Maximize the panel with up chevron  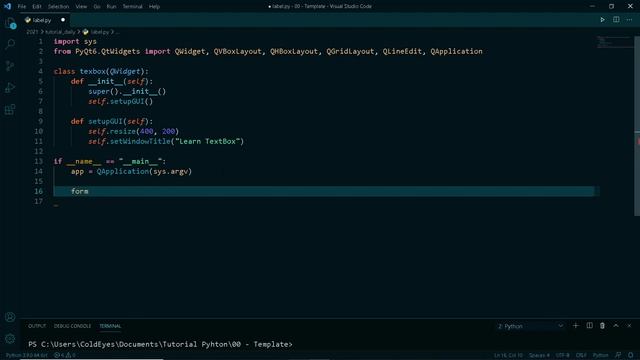point(616,326)
